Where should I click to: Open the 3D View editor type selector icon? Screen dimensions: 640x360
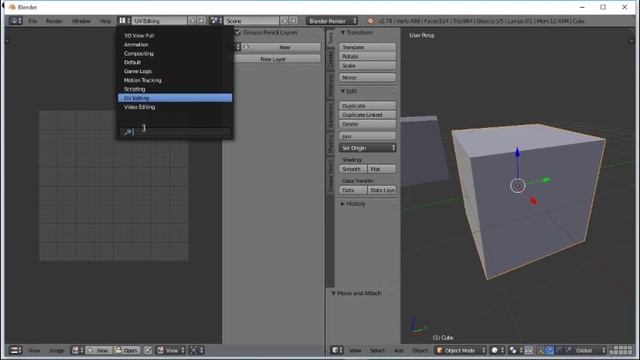tap(337, 350)
